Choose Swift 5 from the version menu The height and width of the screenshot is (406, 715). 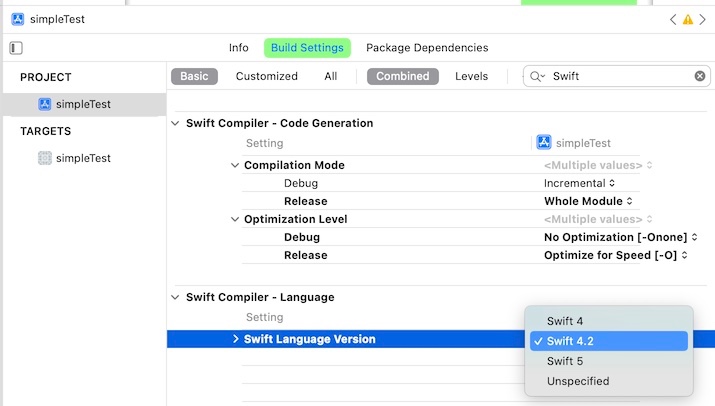564,361
